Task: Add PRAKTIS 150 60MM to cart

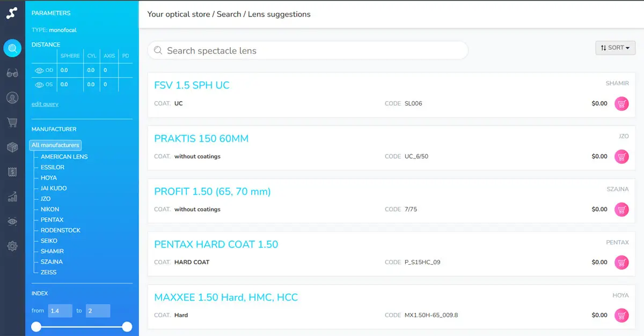Action: click(x=621, y=156)
